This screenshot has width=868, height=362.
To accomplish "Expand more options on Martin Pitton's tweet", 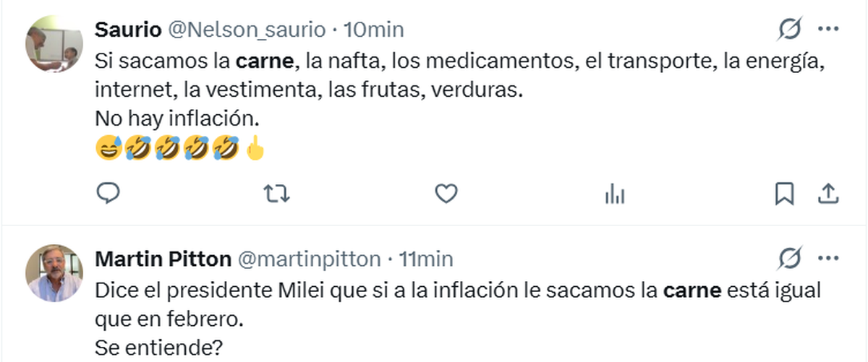I will point(827,258).
